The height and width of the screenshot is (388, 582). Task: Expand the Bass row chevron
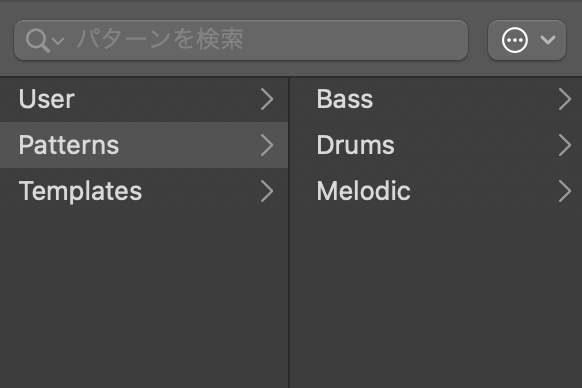pos(565,99)
